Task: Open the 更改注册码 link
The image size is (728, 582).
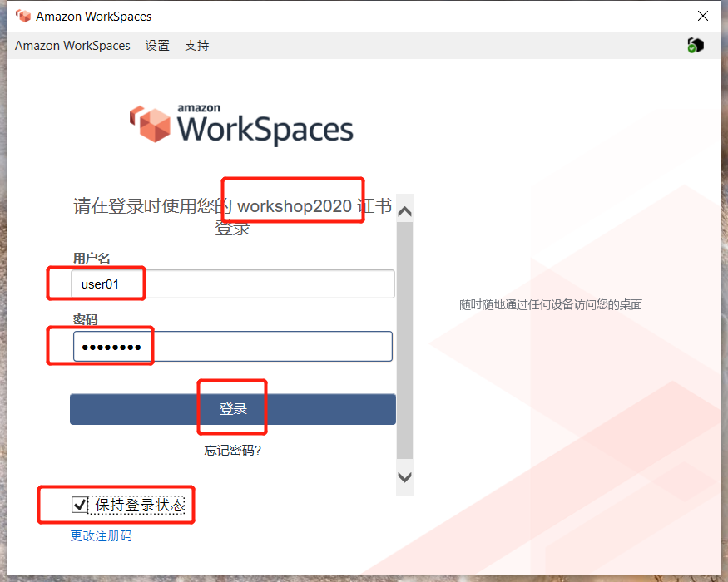Action: 101,536
